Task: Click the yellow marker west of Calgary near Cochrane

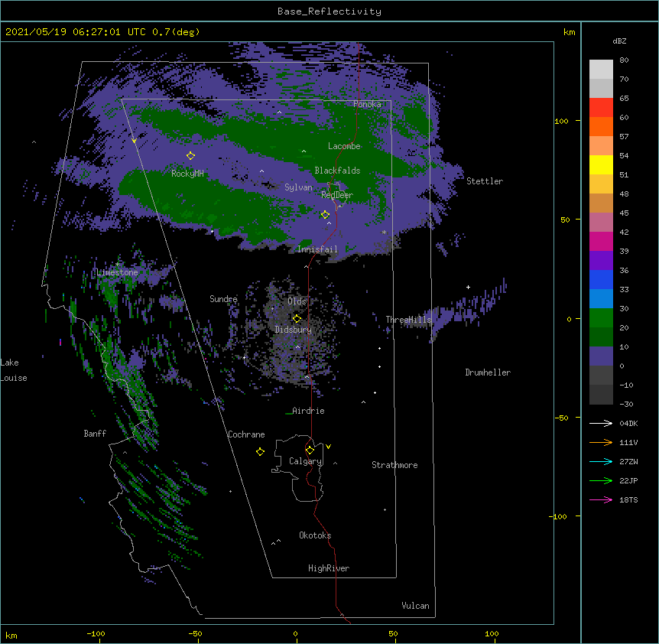Action: (260, 451)
